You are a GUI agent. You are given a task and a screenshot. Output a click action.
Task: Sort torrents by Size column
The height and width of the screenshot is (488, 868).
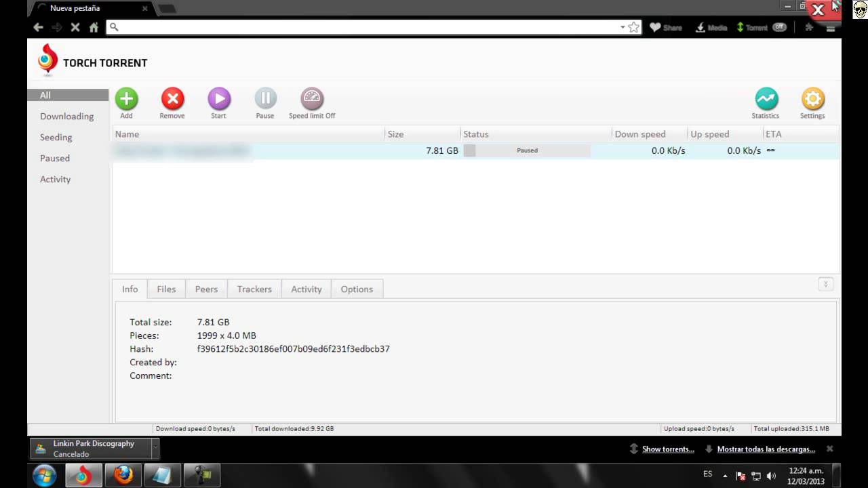423,134
